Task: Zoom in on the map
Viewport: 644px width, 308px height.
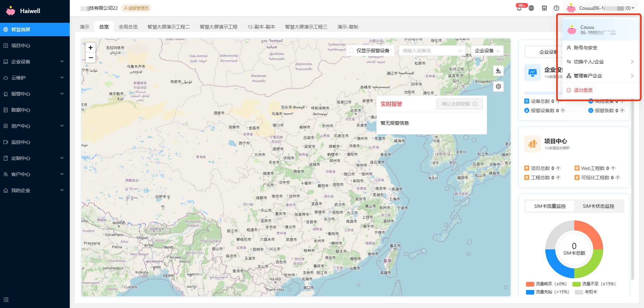Action: click(91, 48)
